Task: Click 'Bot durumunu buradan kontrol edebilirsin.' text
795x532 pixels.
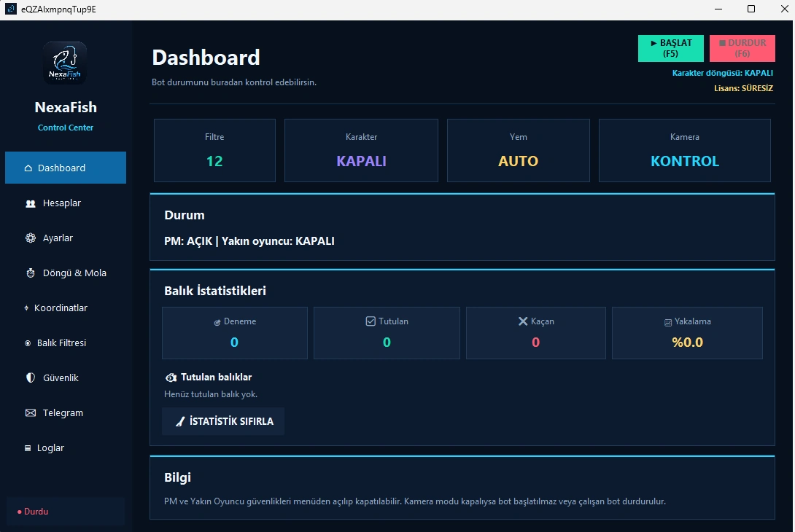Action: tap(233, 82)
